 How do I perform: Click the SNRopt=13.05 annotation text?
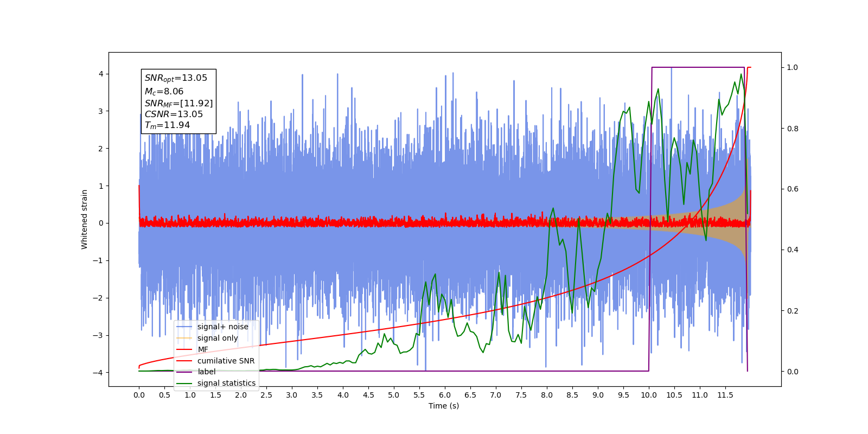click(x=176, y=78)
